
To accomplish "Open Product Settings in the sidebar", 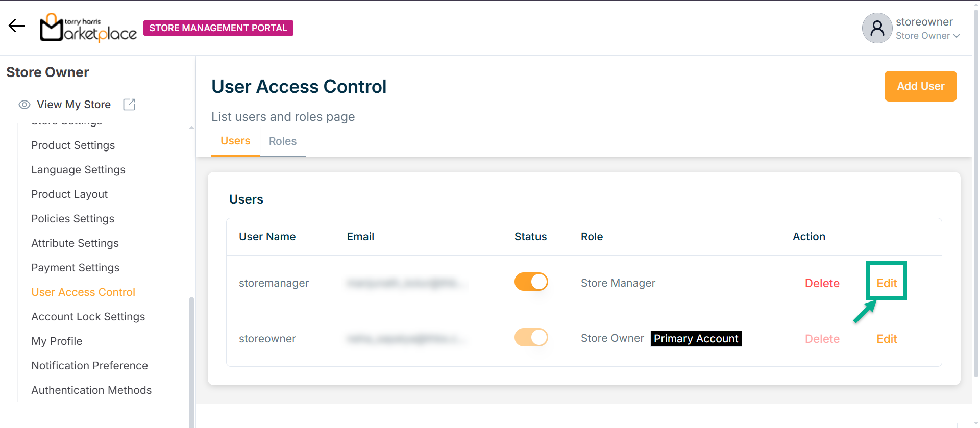I will (73, 145).
